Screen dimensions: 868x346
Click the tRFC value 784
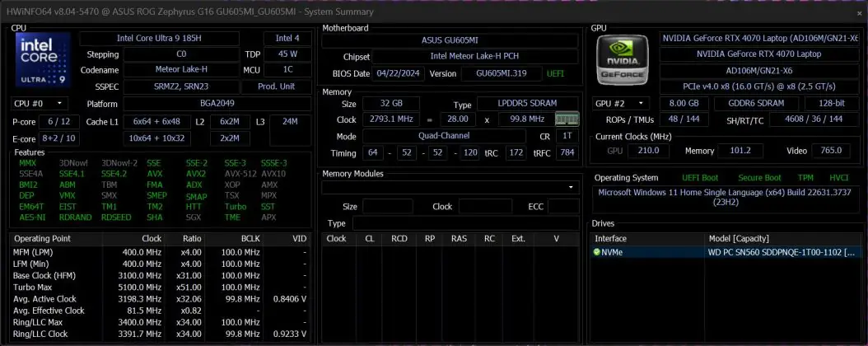567,152
